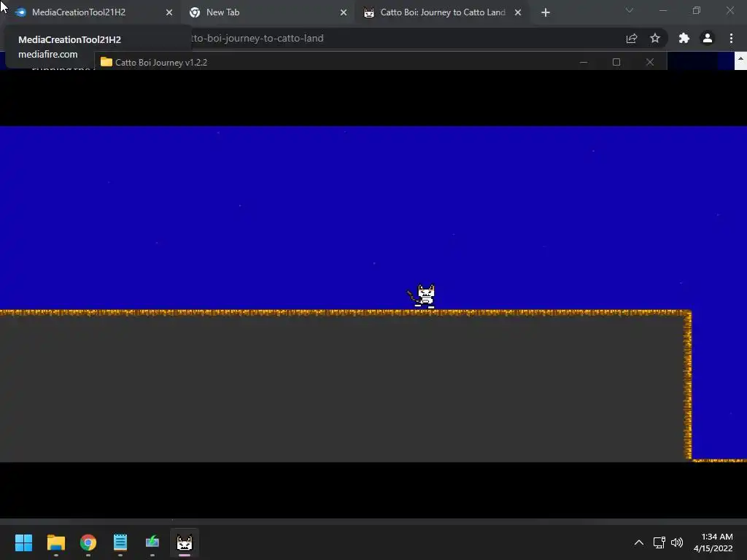Select the Catto Boi: Journey to Catto Land tab
747x560 pixels.
tap(442, 12)
